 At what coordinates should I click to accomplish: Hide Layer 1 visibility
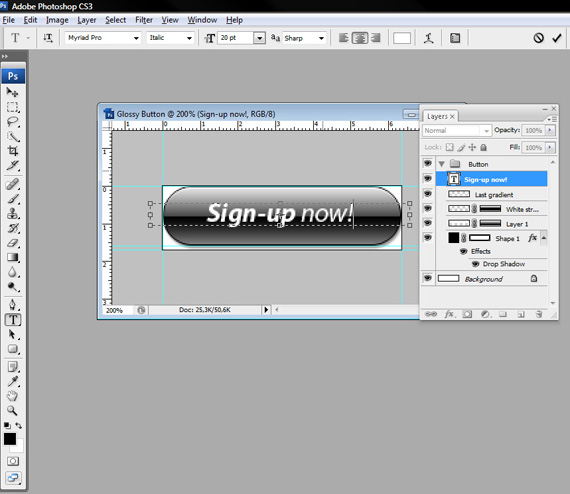coord(428,223)
